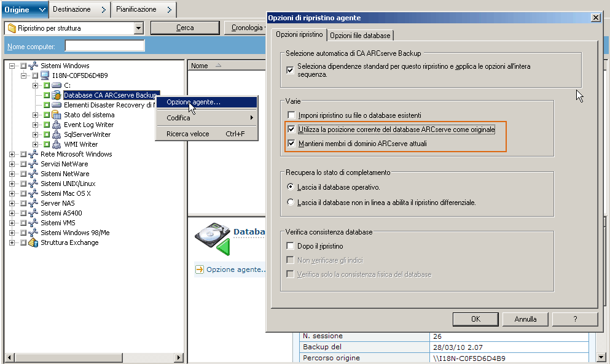The height and width of the screenshot is (364, 610).
Task: Click the Cerca button
Action: [x=185, y=28]
